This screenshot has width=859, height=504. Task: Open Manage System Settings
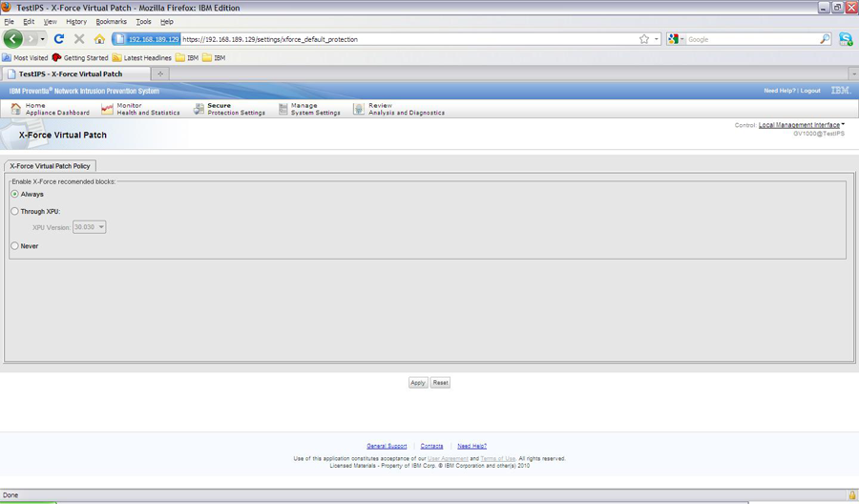pyautogui.click(x=309, y=109)
